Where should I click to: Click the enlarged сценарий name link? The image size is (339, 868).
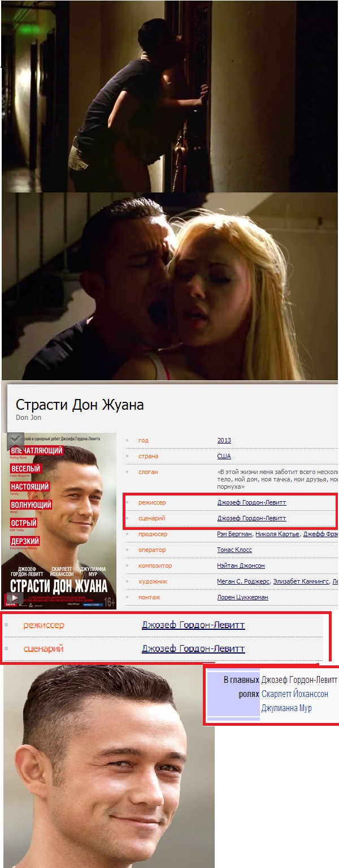coord(193,648)
